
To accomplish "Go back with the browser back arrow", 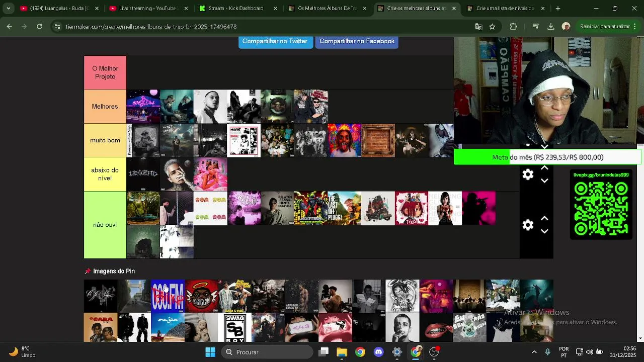I will click(10, 27).
